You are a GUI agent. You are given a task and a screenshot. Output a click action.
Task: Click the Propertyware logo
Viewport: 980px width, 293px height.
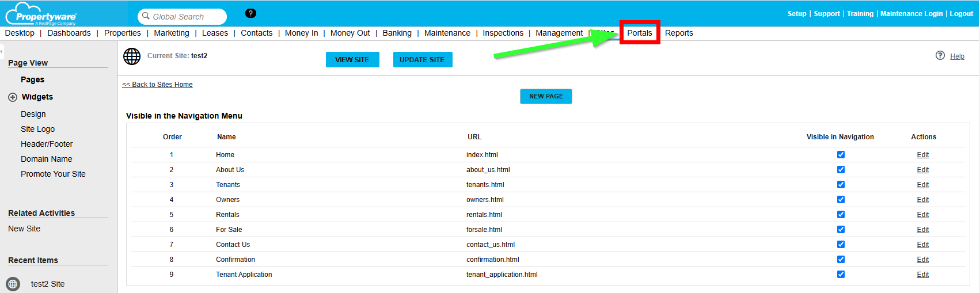(x=41, y=14)
